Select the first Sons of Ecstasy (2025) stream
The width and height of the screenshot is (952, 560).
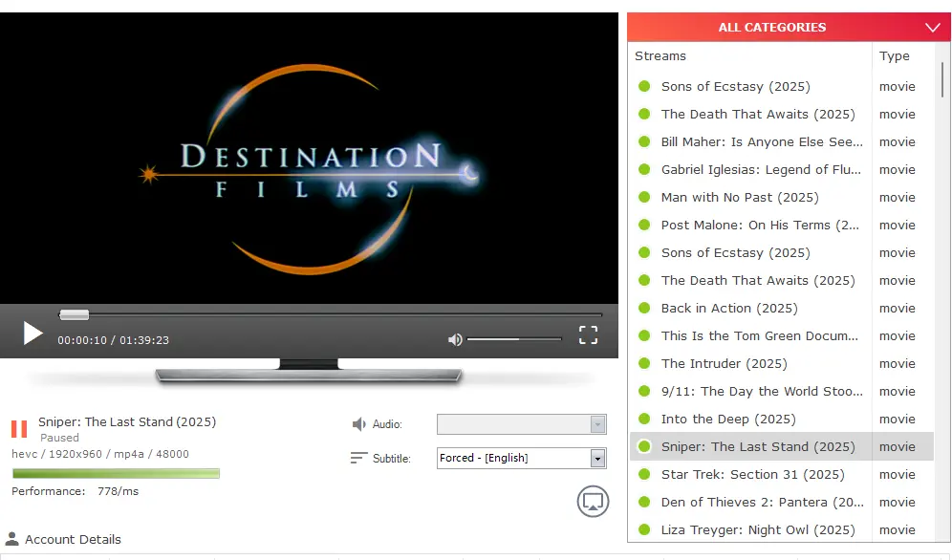[735, 86]
